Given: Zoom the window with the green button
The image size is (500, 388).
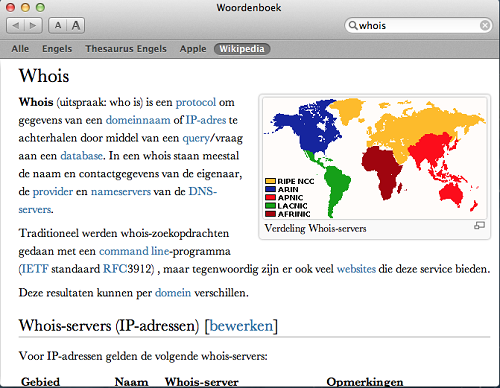Looking at the screenshot, I should tap(40, 7).
